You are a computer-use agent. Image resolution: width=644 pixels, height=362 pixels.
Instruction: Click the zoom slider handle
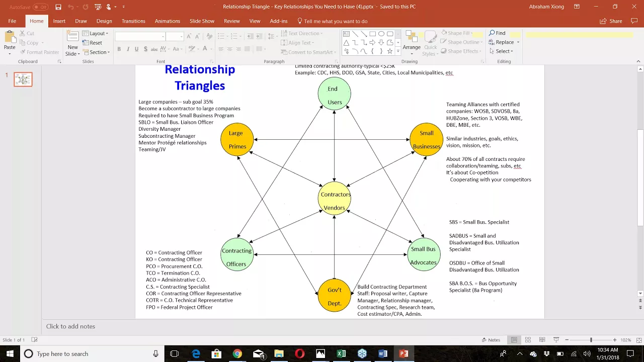[591, 340]
